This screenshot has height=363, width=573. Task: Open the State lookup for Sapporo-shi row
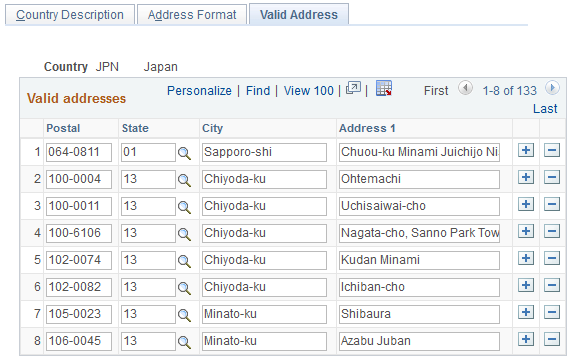pyautogui.click(x=184, y=153)
